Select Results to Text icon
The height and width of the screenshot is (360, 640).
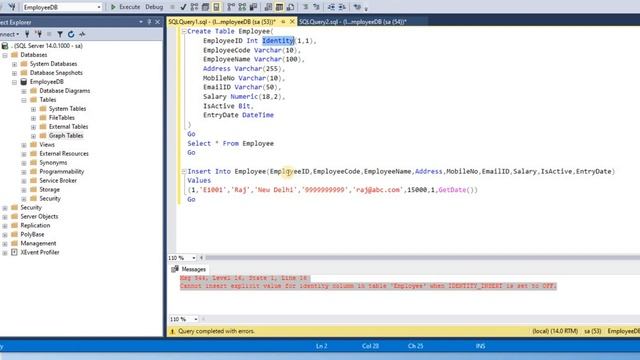click(x=268, y=7)
